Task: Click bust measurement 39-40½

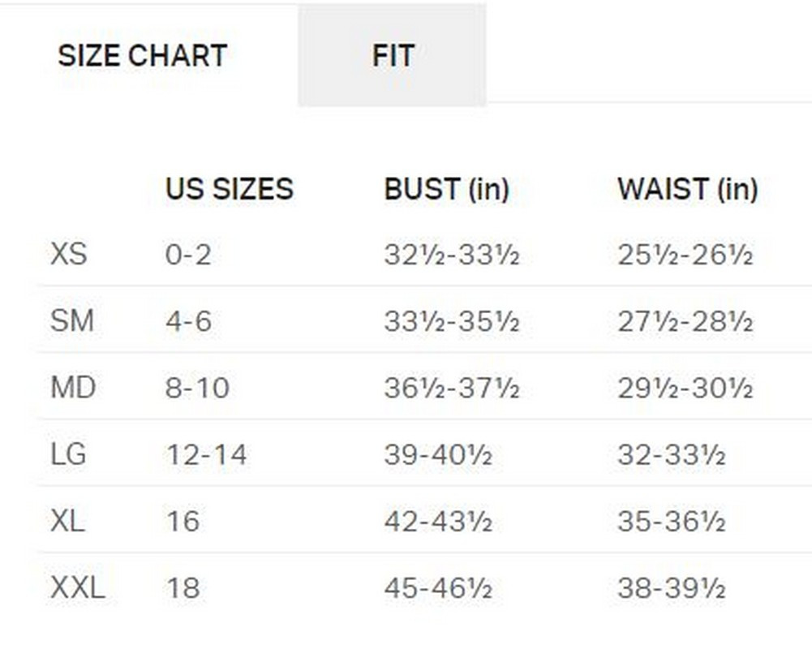Action: 438,454
